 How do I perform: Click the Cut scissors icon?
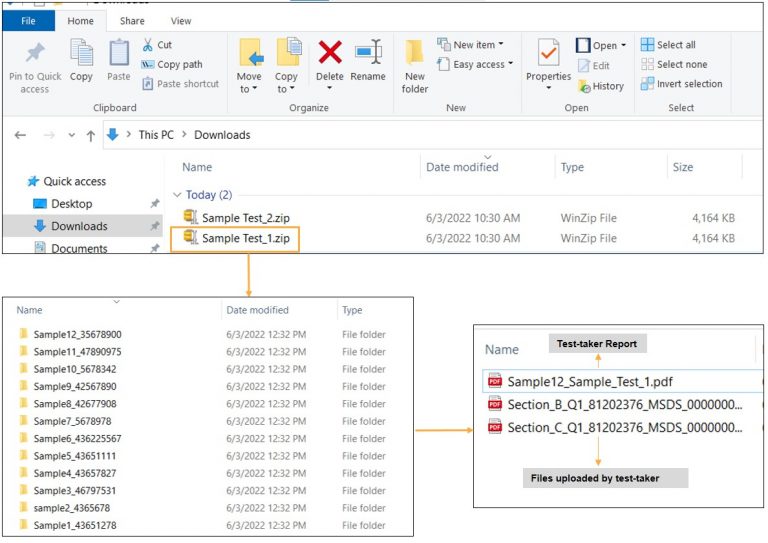pos(149,45)
